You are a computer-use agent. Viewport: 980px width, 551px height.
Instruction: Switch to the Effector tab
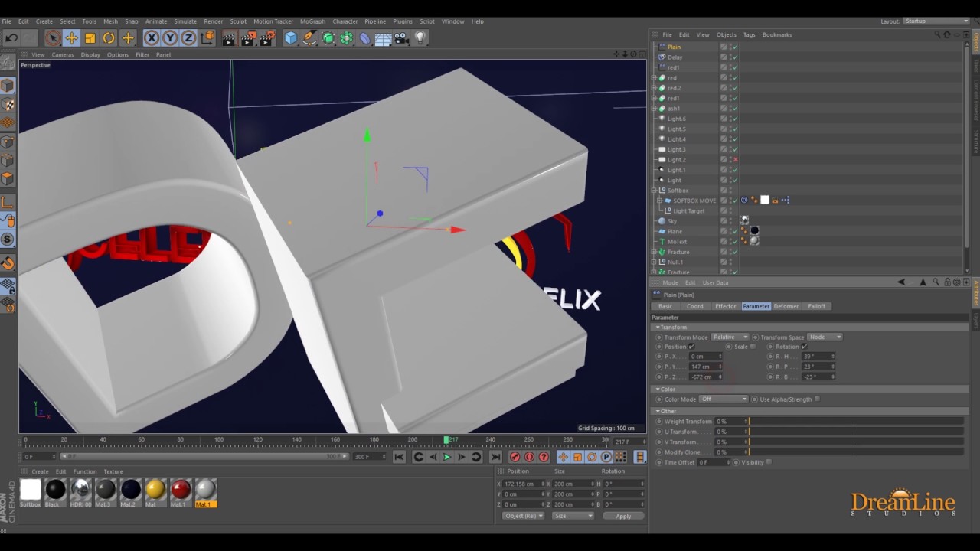[725, 306]
